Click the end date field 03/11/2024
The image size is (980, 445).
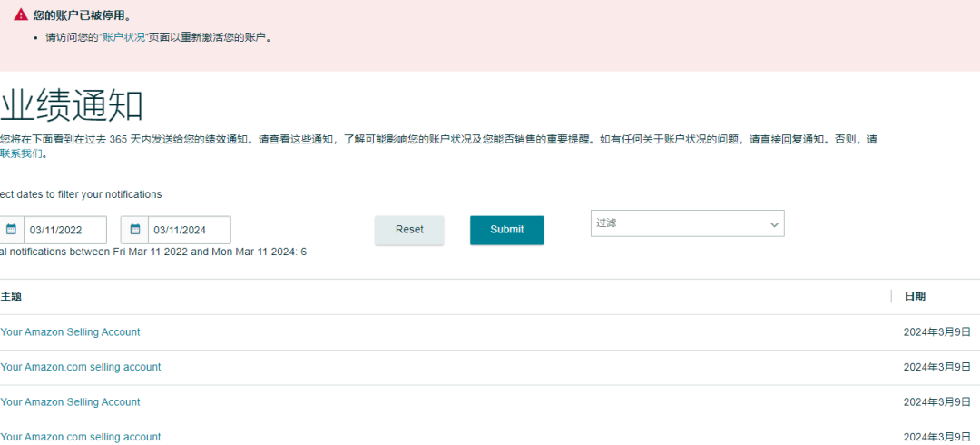pyautogui.click(x=190, y=230)
